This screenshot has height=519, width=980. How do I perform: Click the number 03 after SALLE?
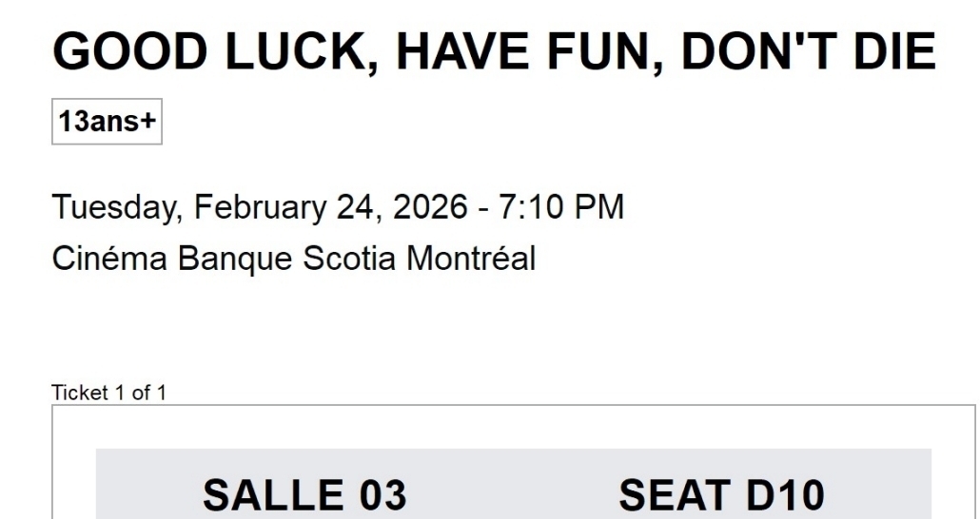point(379,496)
